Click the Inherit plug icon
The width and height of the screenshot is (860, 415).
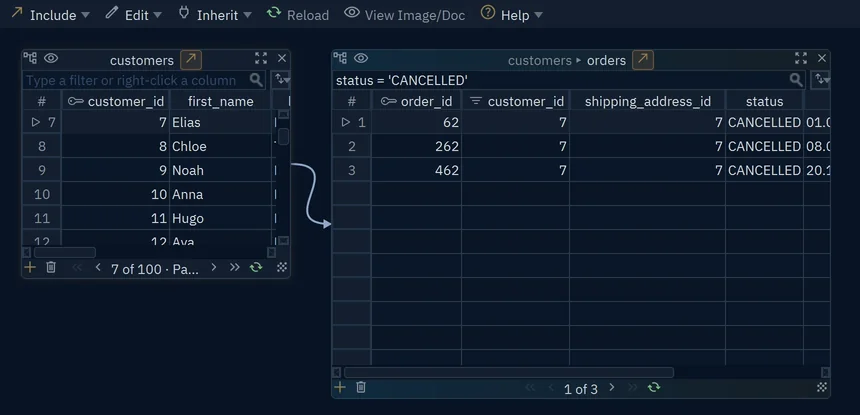tap(184, 13)
